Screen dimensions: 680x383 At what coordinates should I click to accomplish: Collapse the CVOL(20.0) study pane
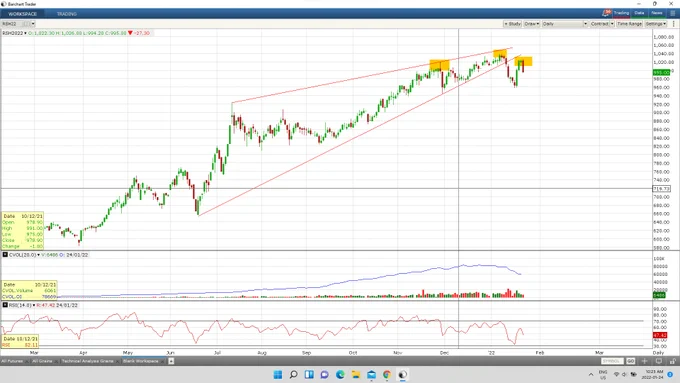coord(5,255)
